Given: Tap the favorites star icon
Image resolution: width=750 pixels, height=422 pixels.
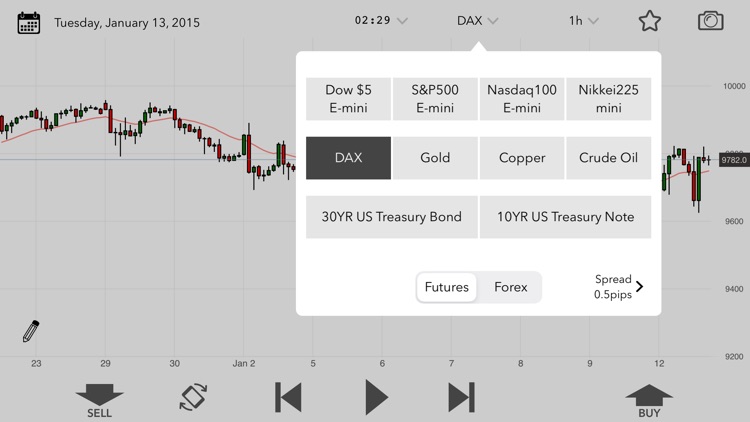Looking at the screenshot, I should point(650,21).
